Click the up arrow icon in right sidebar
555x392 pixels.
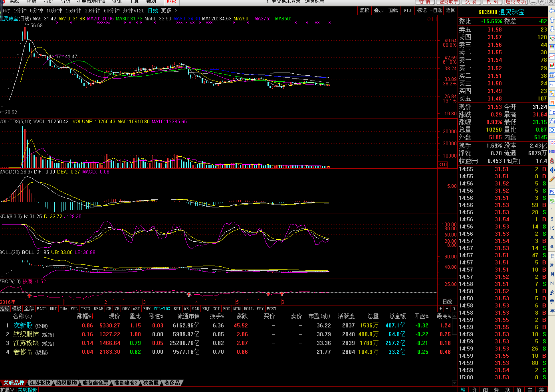coord(552,20)
